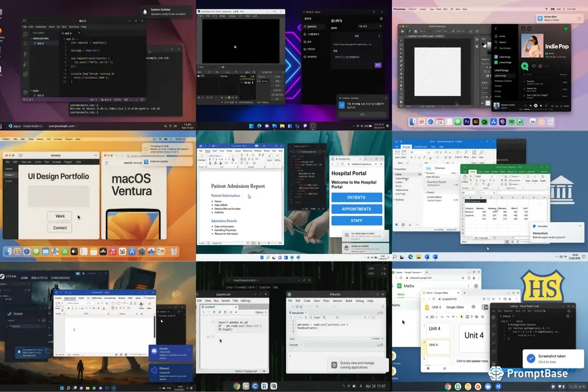
Task: Click the Work button in UI Design Portfolio
Action: point(60,216)
